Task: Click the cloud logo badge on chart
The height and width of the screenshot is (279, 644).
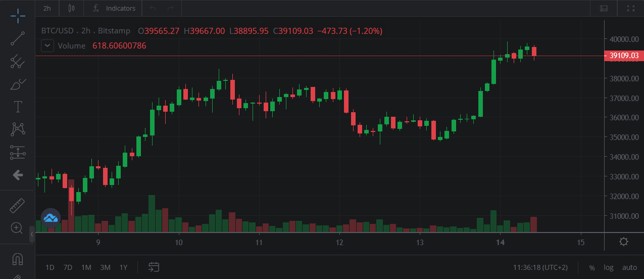Action: [x=51, y=218]
